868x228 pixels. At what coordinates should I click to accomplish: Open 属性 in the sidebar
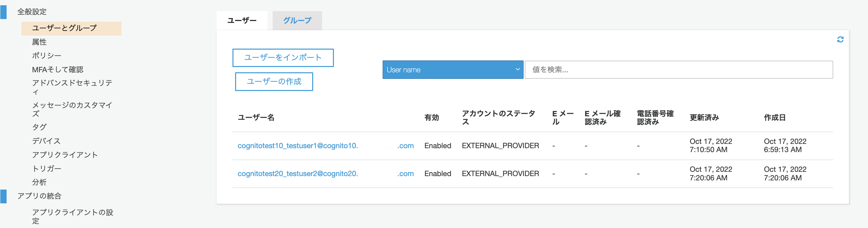(40, 42)
